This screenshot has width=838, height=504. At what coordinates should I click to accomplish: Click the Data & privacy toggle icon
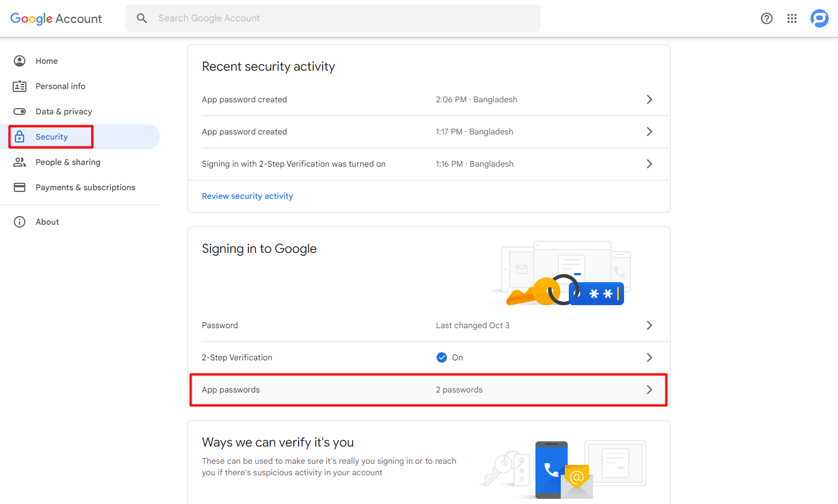(20, 111)
